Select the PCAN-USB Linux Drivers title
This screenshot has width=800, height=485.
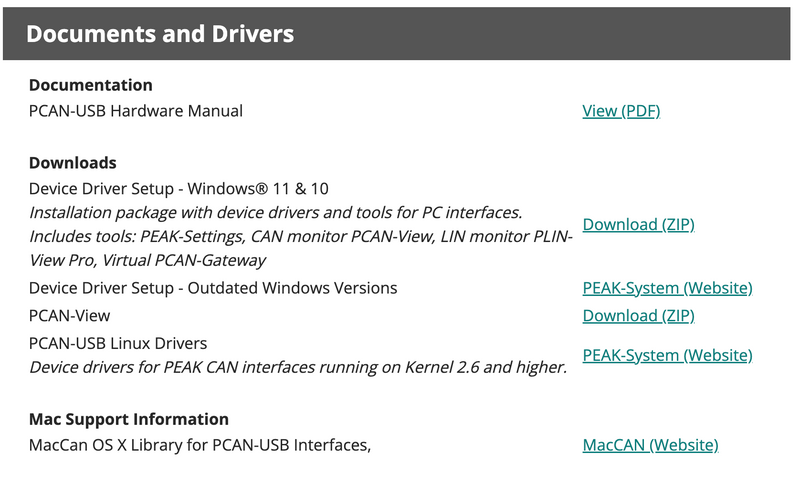[x=118, y=343]
